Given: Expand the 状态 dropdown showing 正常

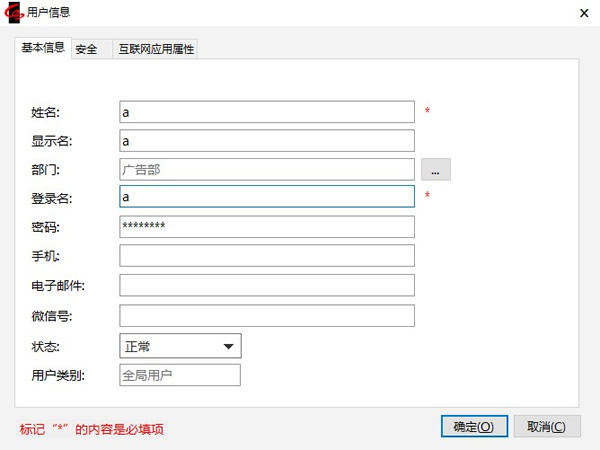Looking at the screenshot, I should (180, 346).
